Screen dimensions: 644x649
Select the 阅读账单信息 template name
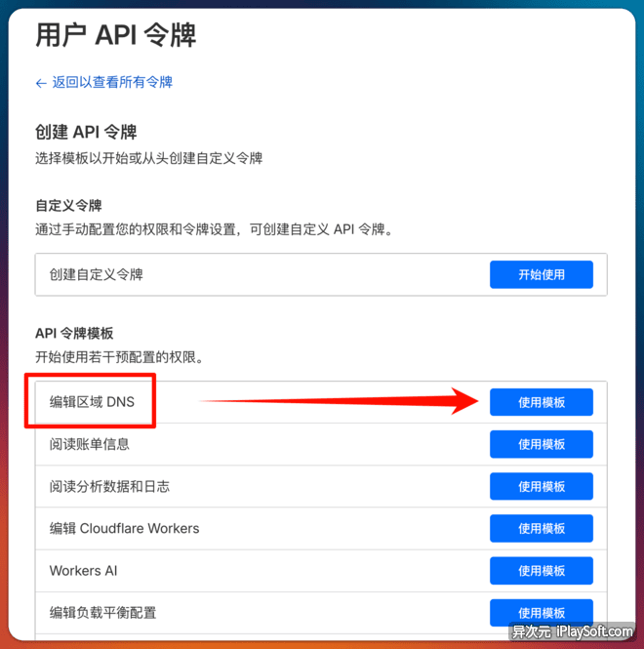point(89,444)
